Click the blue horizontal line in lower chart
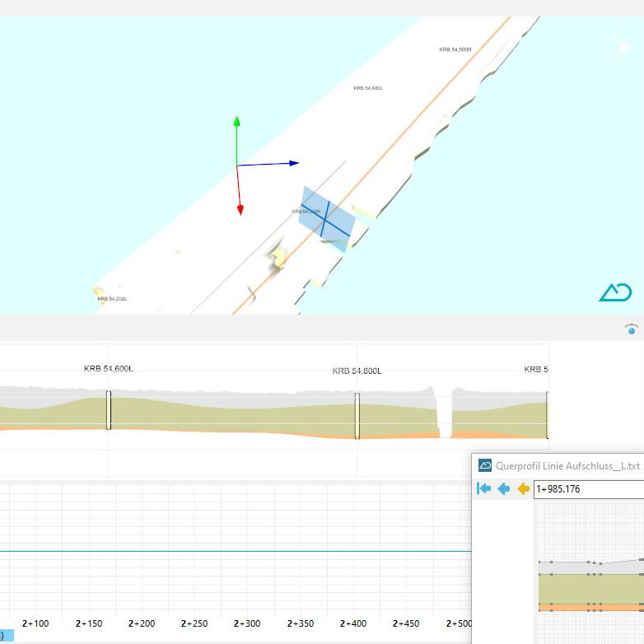Viewport: 644px width, 644px height. click(236, 551)
